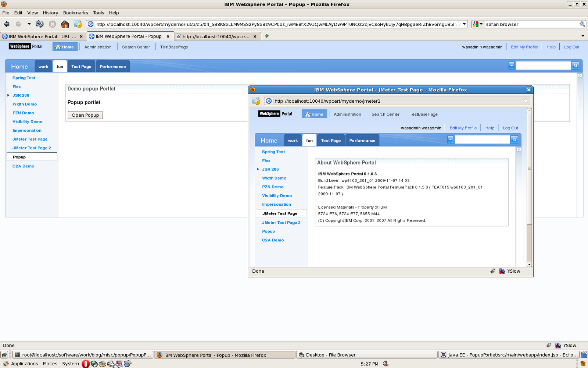
Task: Click the spider icon in popup status bar
Action: 492,271
